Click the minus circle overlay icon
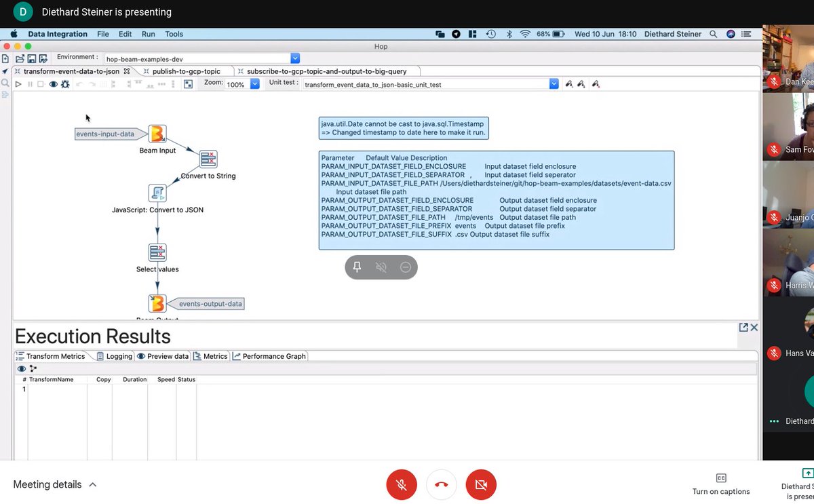Viewport: 814px width, 504px height. 406,267
